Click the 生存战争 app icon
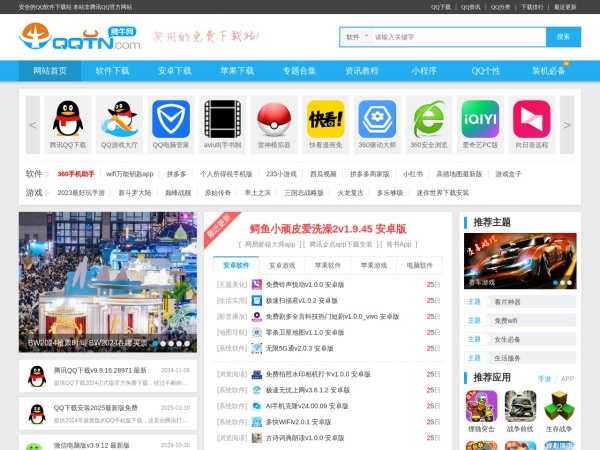 (x=559, y=406)
